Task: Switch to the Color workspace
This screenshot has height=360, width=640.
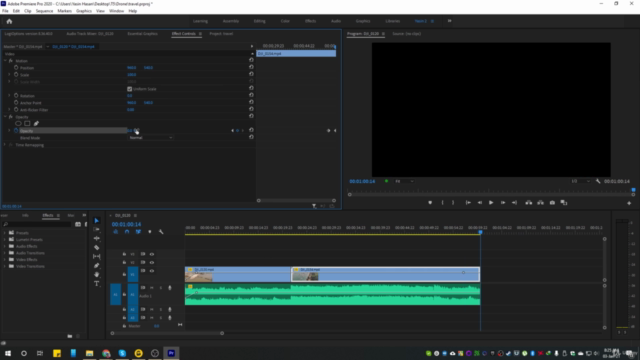Action: click(285, 21)
